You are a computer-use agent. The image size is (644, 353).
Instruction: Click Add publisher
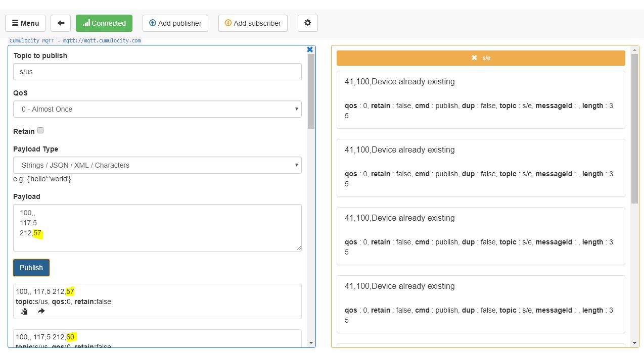(175, 23)
